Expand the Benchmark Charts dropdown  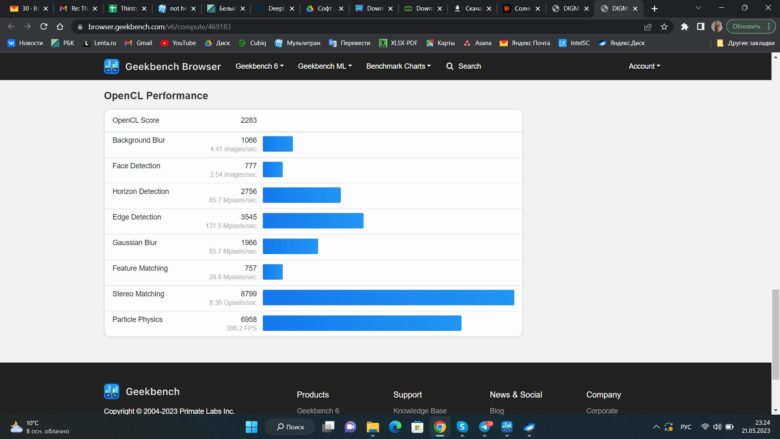point(398,66)
